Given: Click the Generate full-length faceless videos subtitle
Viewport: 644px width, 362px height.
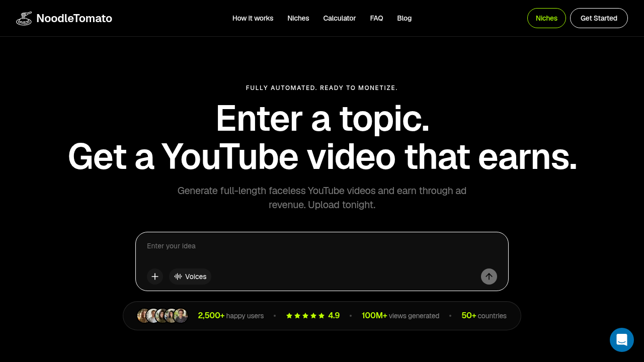Looking at the screenshot, I should click(322, 198).
